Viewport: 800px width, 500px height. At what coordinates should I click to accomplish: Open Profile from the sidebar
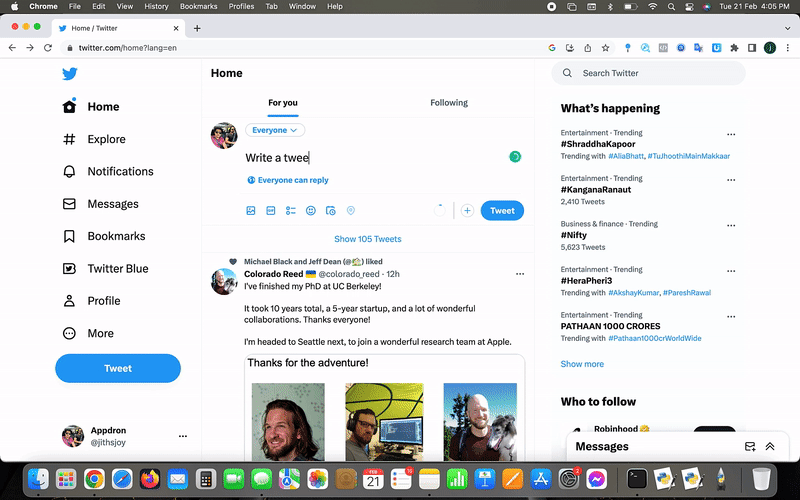[x=92, y=301]
